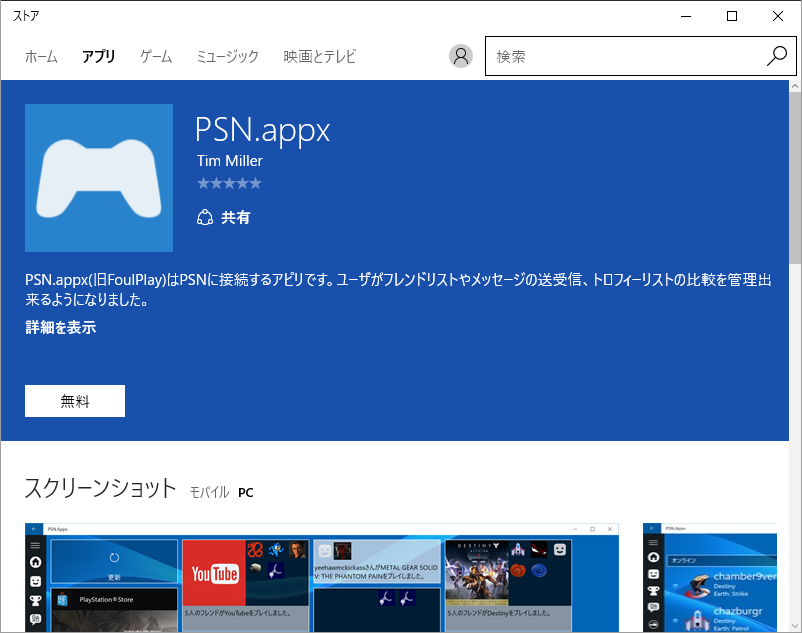Expand description with 詳細を表示
This screenshot has width=802, height=633.
pyautogui.click(x=61, y=327)
